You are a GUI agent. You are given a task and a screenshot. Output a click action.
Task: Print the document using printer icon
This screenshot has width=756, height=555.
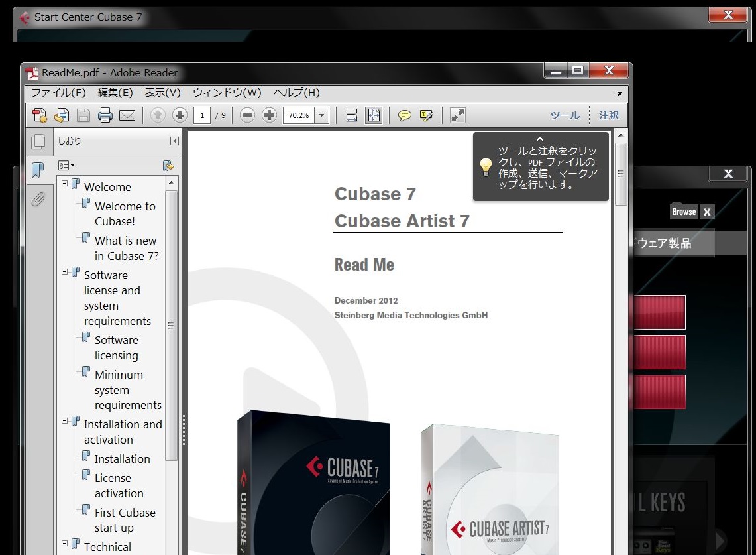point(105,115)
